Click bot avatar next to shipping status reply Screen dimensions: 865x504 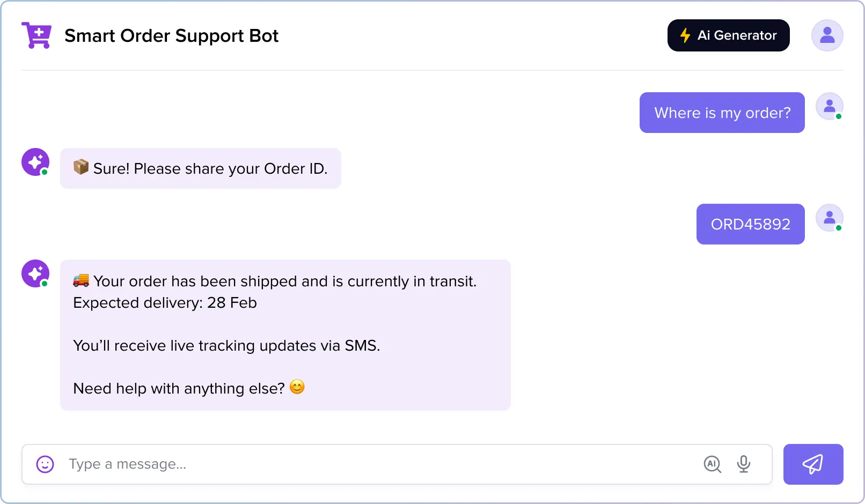35,273
